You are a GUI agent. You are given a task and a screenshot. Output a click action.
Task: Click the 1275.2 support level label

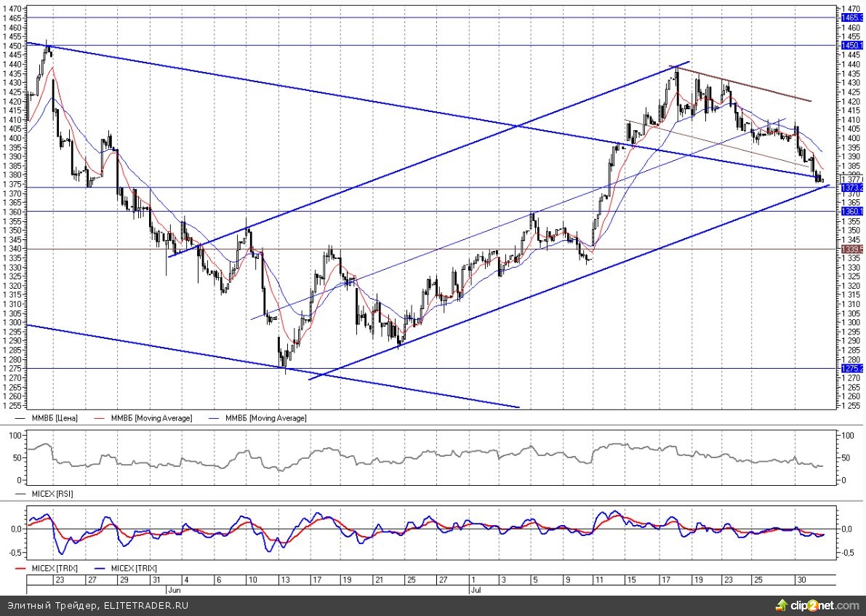click(851, 369)
